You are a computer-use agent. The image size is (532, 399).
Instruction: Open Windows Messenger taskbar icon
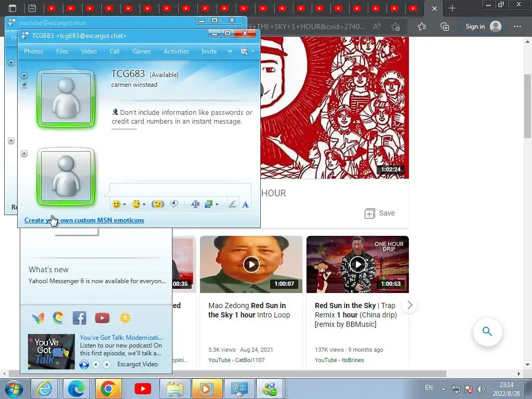pyautogui.click(x=270, y=389)
